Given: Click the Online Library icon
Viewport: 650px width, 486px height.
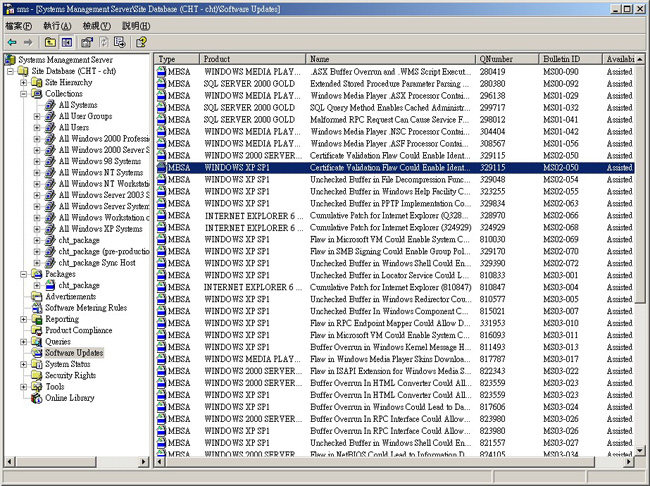Looking at the screenshot, I should coord(36,398).
